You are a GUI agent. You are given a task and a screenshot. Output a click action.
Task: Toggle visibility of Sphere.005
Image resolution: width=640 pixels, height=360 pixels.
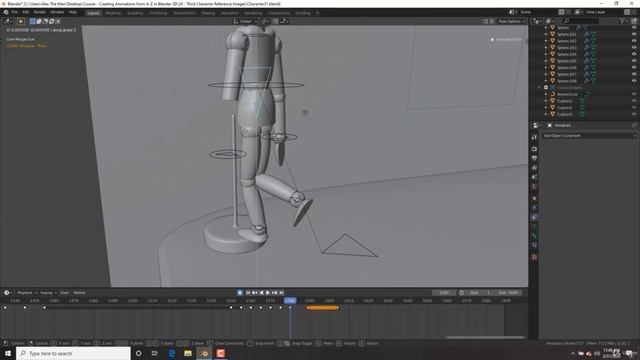coord(634,61)
